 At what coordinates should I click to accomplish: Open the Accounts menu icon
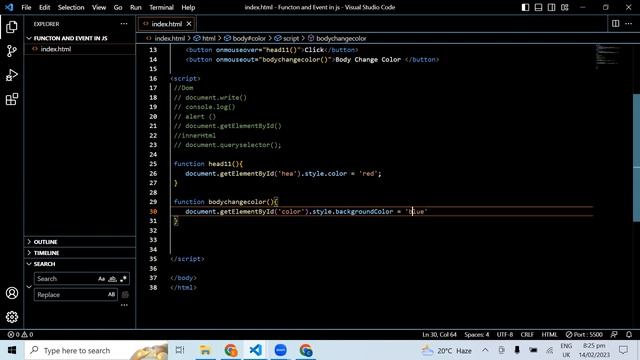point(12,293)
